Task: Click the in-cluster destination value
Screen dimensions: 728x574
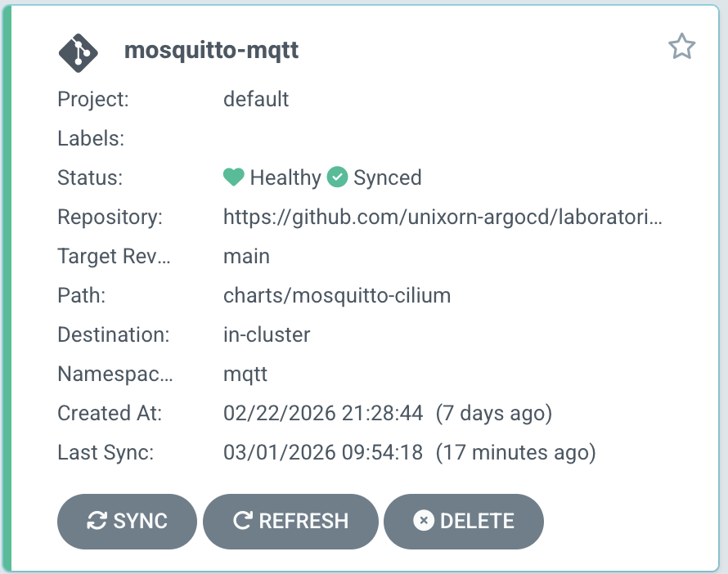Action: point(267,335)
